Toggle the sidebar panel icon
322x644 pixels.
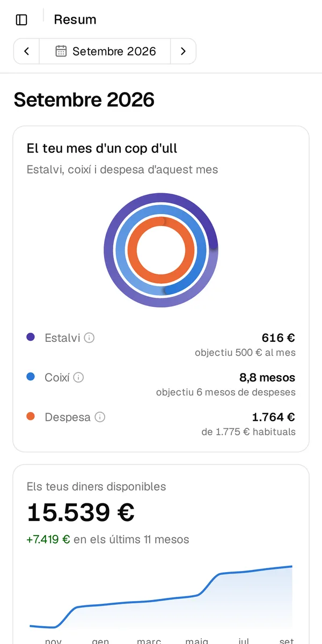(21, 20)
